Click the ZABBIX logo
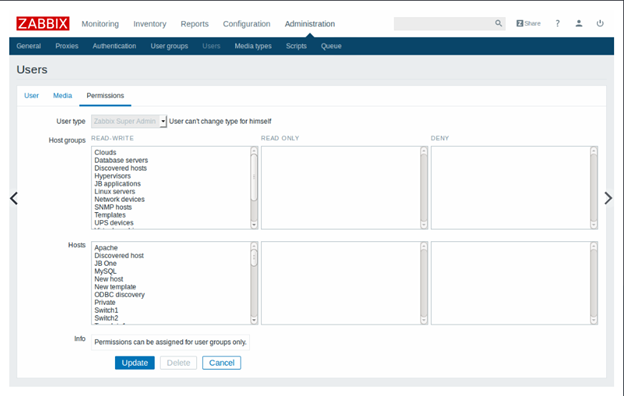This screenshot has width=624, height=396. pos(43,23)
